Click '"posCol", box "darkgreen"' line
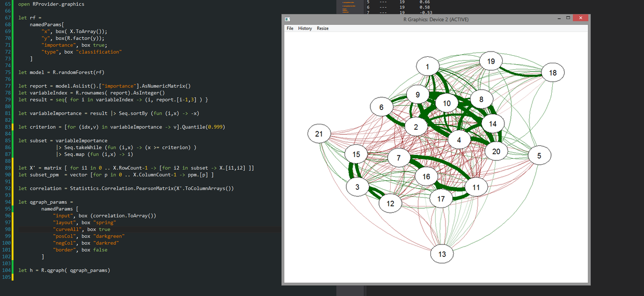The image size is (644, 296). click(89, 236)
